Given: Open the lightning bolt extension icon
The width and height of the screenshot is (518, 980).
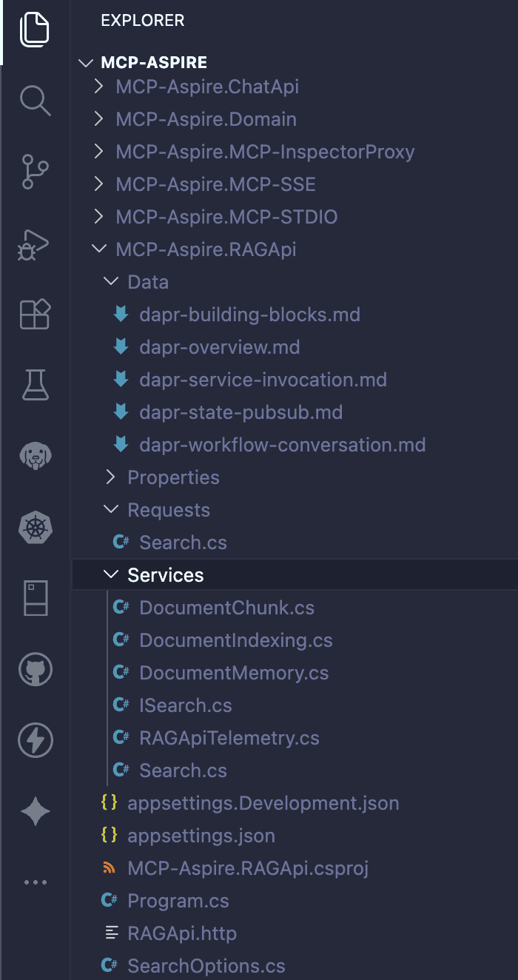Looking at the screenshot, I should coord(35,740).
